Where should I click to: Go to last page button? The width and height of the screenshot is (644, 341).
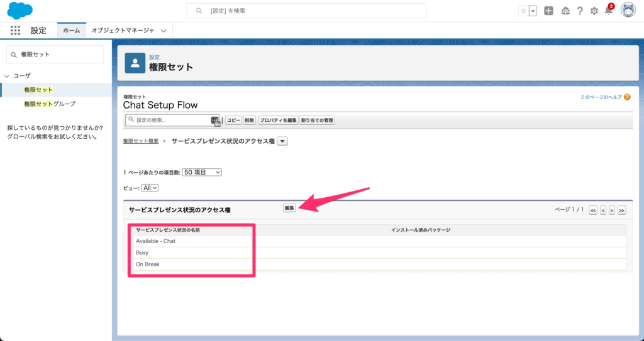pyautogui.click(x=622, y=210)
